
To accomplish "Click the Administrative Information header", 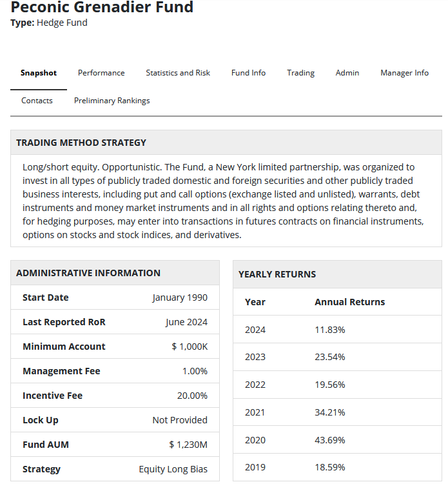I will pos(88,273).
